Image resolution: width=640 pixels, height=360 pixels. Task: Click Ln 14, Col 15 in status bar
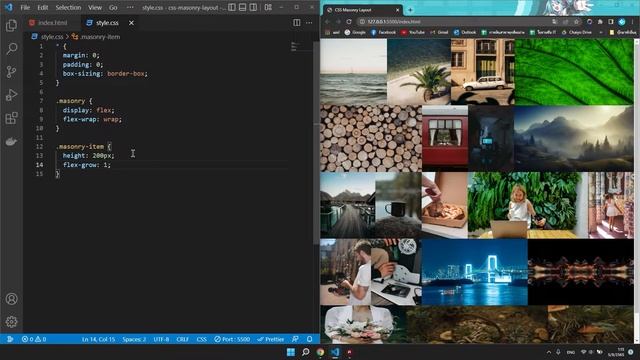click(98, 339)
